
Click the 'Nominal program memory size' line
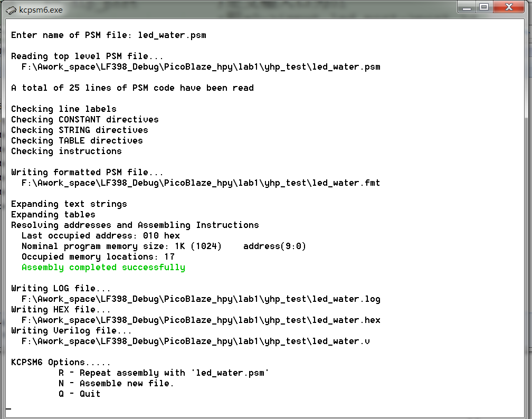pos(164,246)
